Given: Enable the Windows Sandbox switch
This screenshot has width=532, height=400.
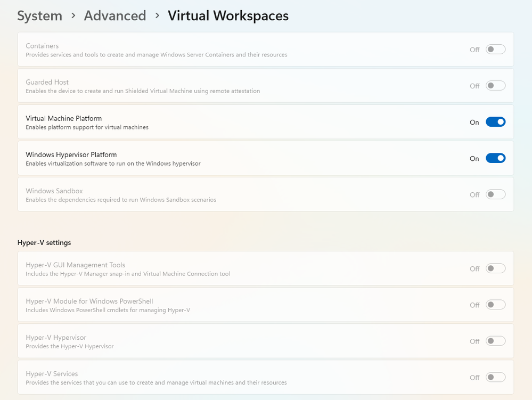Looking at the screenshot, I should (x=495, y=195).
